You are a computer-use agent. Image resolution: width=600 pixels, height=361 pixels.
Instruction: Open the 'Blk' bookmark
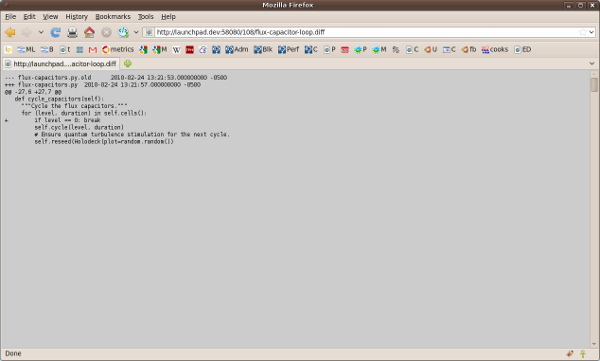263,49
